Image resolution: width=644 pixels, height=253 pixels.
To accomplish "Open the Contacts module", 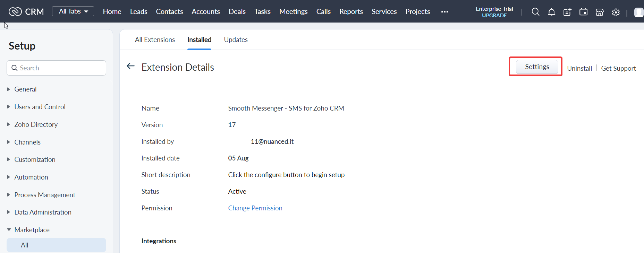I will (169, 11).
